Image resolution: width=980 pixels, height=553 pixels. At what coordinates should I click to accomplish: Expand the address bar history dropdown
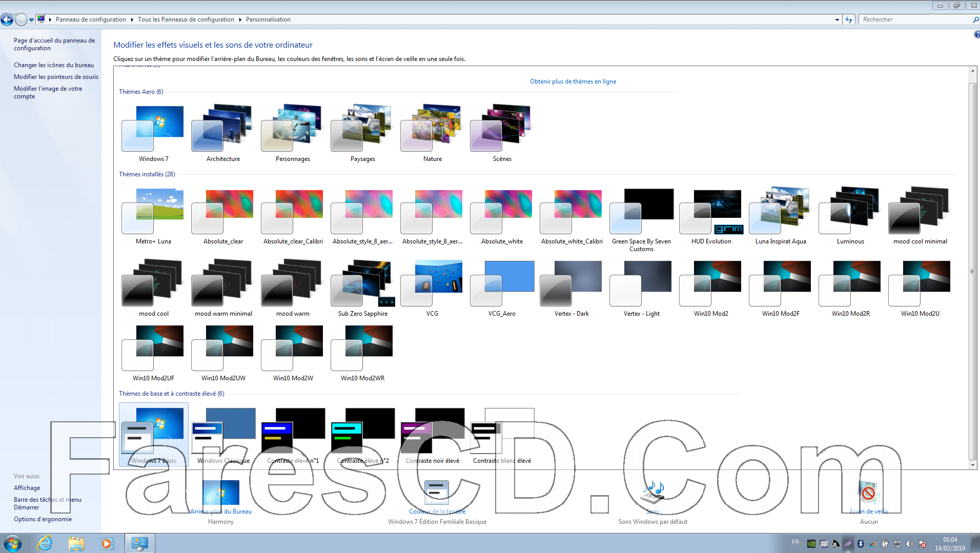tap(837, 19)
